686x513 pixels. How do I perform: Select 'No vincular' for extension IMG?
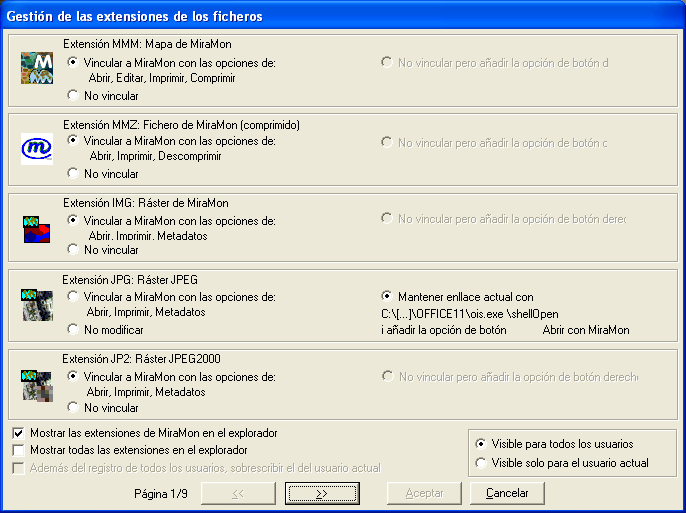(73, 249)
